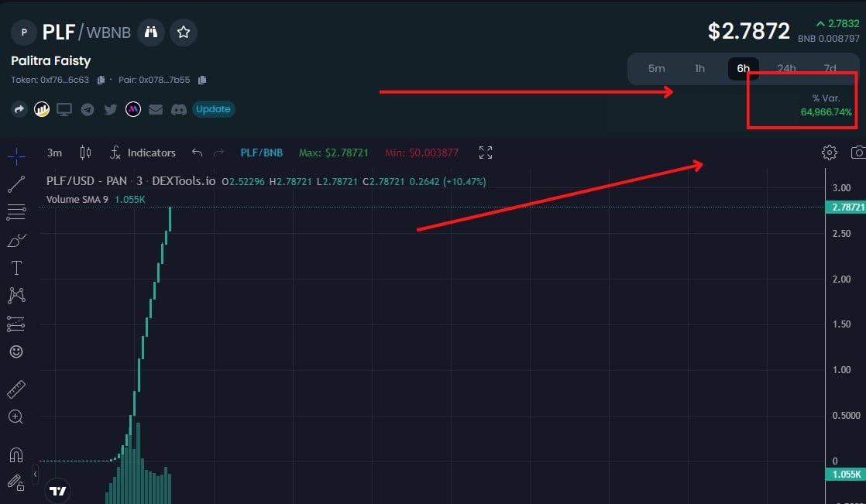Copy the Pair address 0x078...7b55

pos(202,80)
